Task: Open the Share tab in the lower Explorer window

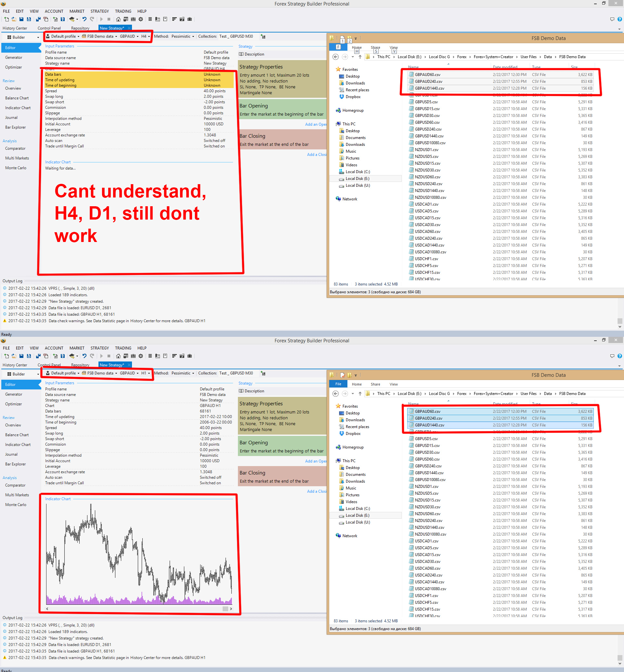Action: [375, 384]
